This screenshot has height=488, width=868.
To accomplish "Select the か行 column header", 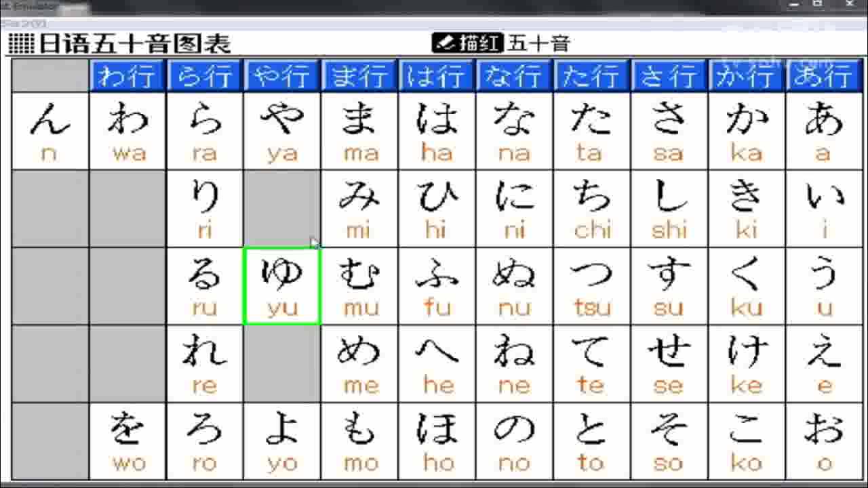I will [747, 76].
